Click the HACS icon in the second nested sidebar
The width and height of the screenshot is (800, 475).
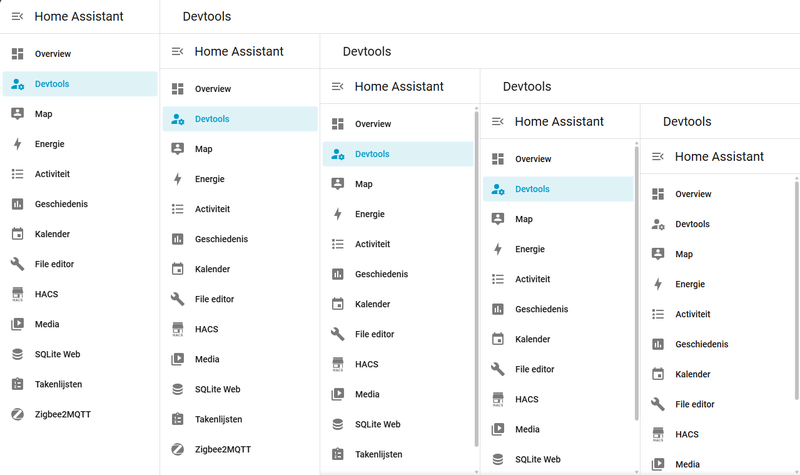click(178, 329)
